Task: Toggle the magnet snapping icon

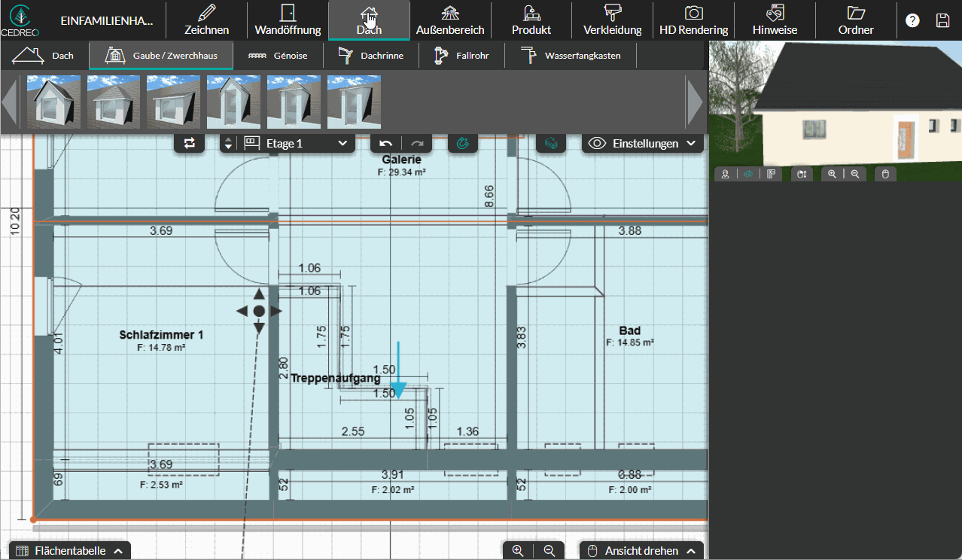Action: click(x=463, y=143)
